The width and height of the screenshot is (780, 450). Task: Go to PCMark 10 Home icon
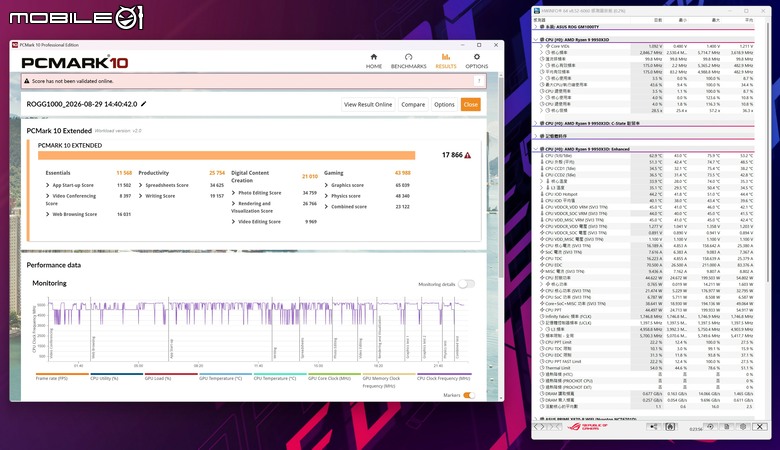tap(374, 57)
